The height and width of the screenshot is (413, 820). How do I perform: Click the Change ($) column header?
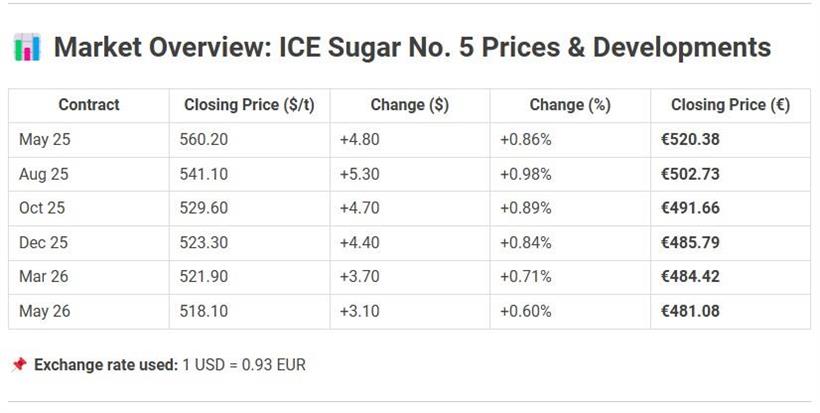[409, 105]
